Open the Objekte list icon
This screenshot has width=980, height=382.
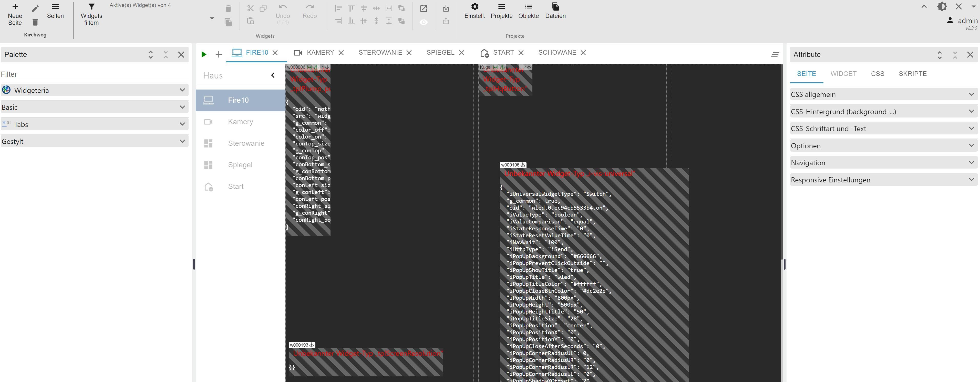(x=528, y=7)
